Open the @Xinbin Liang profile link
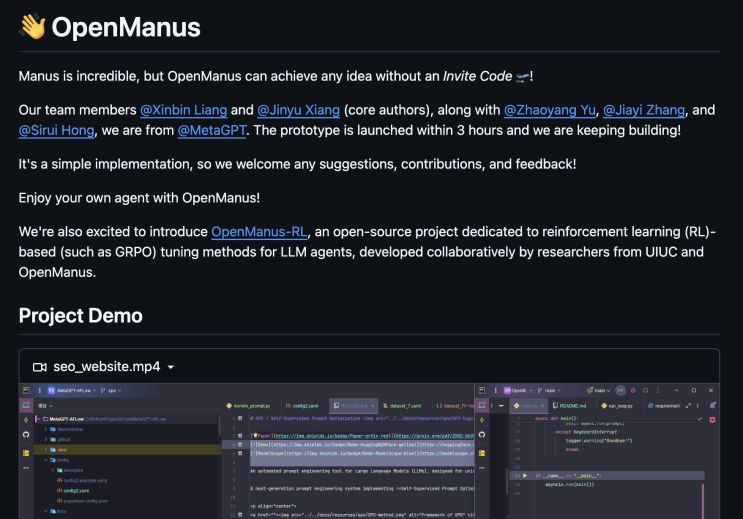This screenshot has height=519, width=743. (183, 110)
